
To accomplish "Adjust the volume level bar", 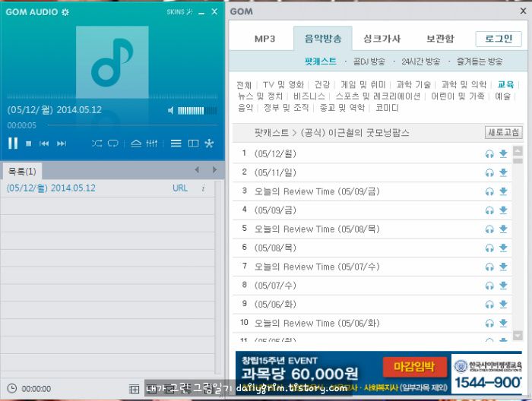I will coord(197,111).
